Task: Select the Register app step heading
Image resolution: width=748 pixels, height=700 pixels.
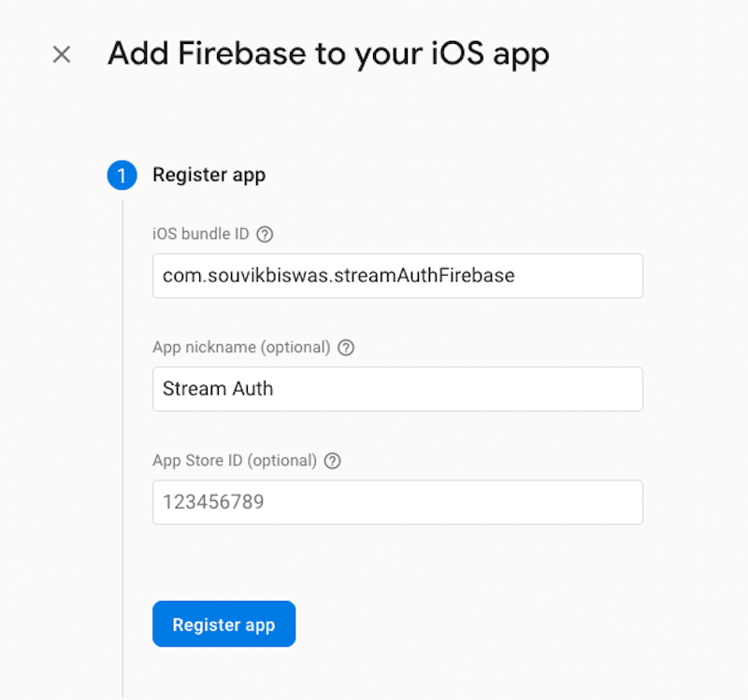Action: [209, 175]
